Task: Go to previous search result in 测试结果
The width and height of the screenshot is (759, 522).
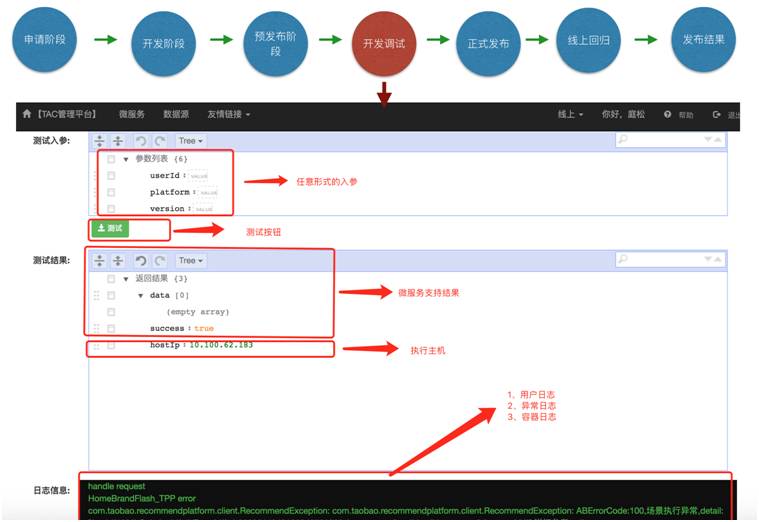Action: [718, 259]
